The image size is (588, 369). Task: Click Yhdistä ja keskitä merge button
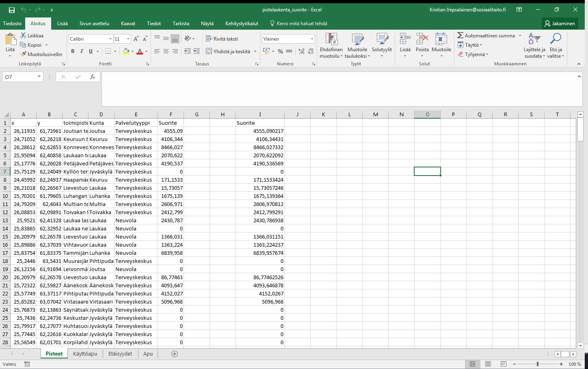(x=228, y=51)
